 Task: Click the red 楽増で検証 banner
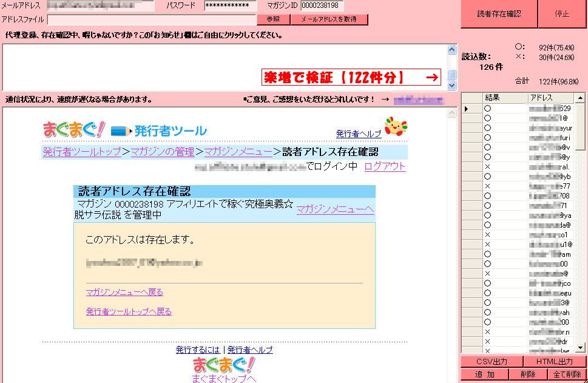(x=351, y=77)
